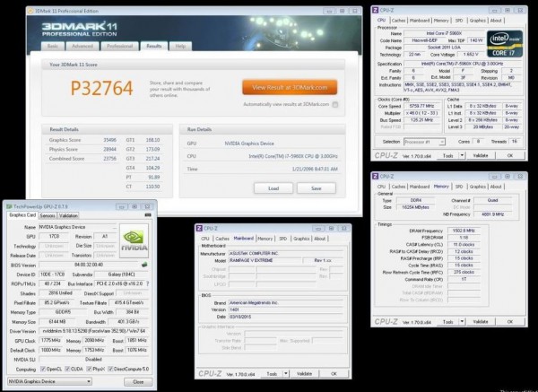Click Tools button in the CPU-Z Mainboard window
Image resolution: width=538 pixels, height=392 pixels.
pos(272,374)
